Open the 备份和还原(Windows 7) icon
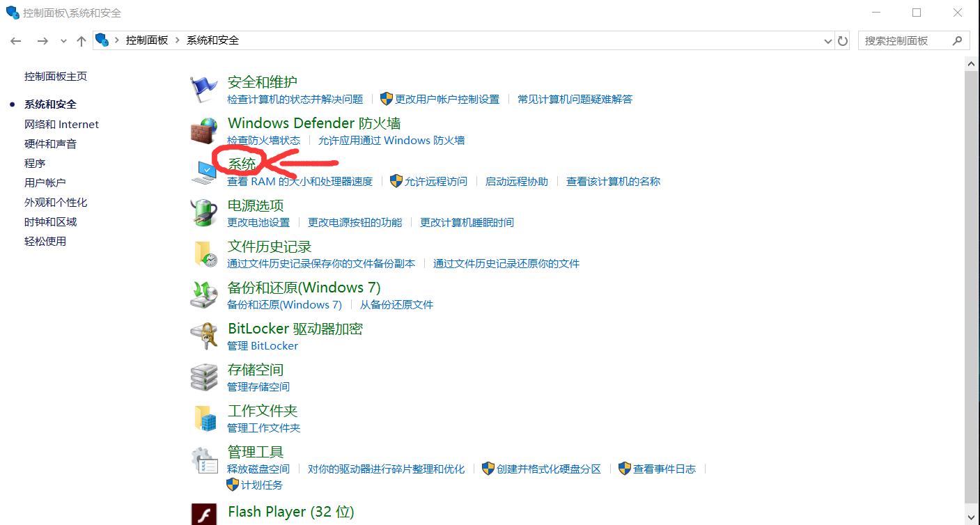980x525 pixels. tap(204, 295)
